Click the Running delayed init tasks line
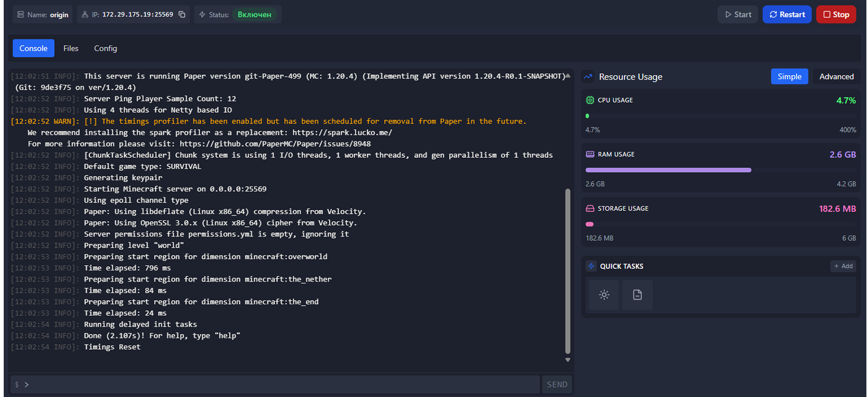 point(140,324)
